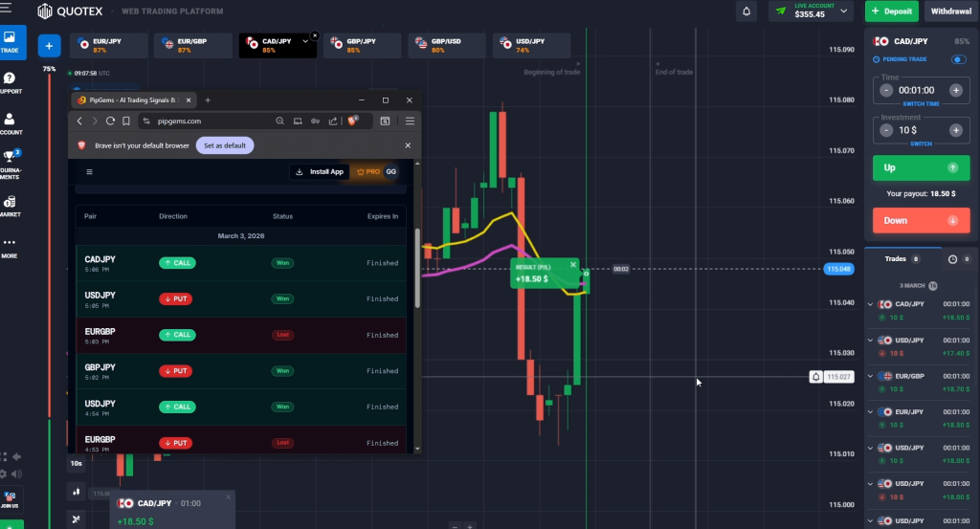The image size is (980, 529).
Task: Bookmark the page in Brave browser
Action: point(126,121)
